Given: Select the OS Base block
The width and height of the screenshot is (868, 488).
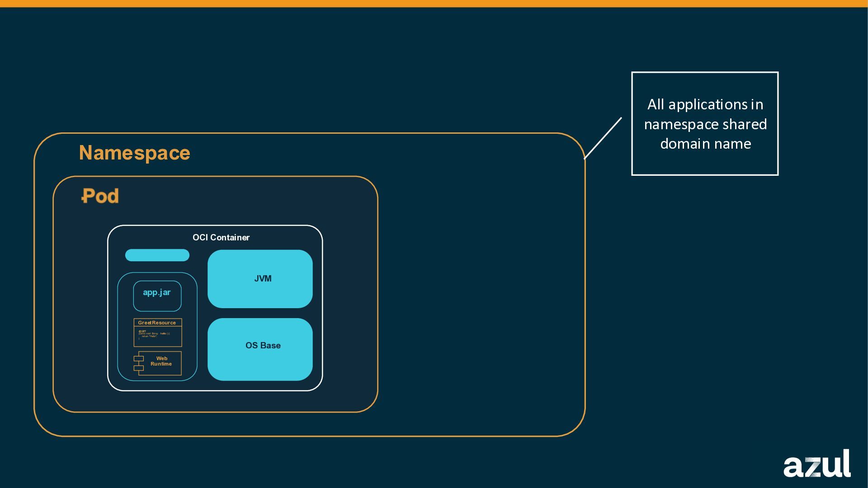Looking at the screenshot, I should pos(260,349).
